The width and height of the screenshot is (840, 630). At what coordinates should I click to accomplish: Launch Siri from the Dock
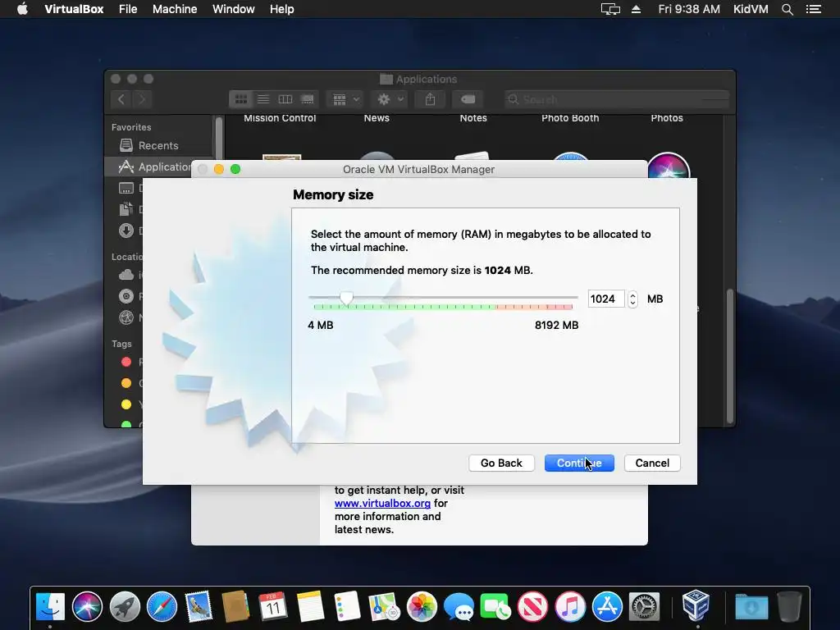click(87, 607)
